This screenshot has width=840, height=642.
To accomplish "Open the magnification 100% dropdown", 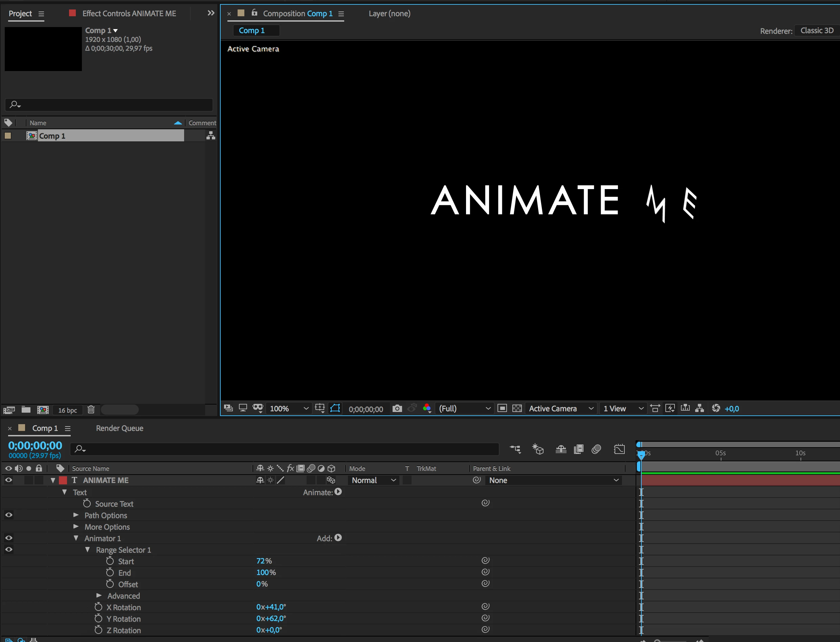I will (289, 409).
